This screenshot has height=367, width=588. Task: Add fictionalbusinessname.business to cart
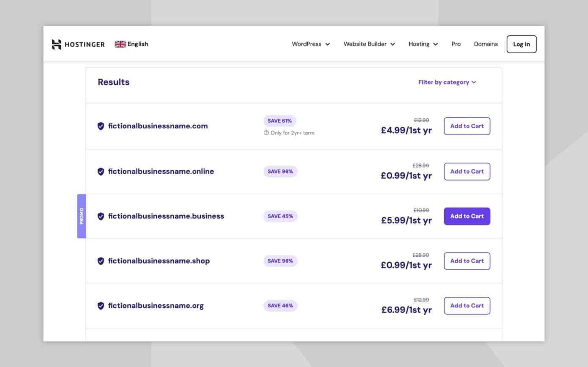pyautogui.click(x=467, y=216)
